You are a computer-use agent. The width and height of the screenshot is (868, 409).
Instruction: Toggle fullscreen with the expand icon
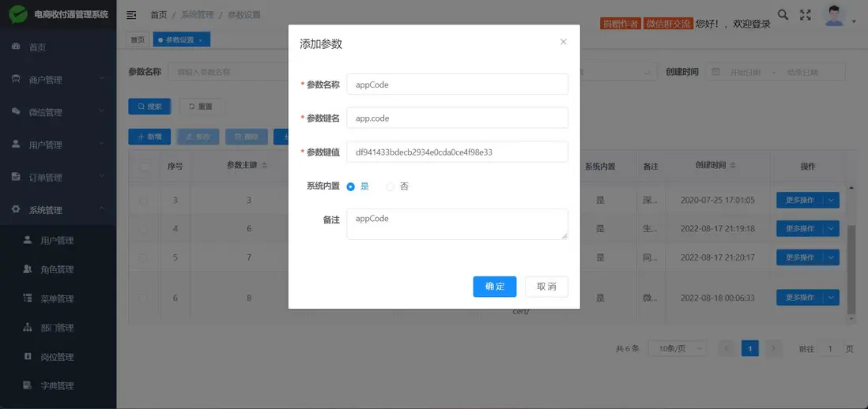click(806, 15)
